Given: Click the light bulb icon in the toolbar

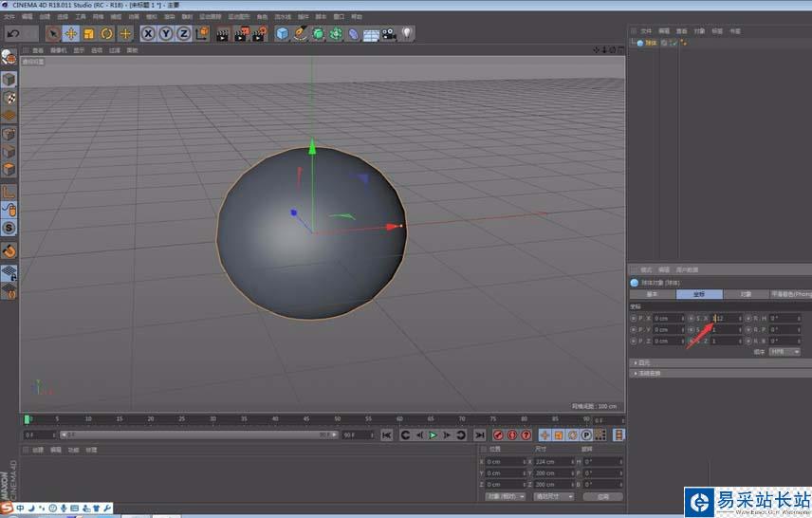Looking at the screenshot, I should click(406, 33).
